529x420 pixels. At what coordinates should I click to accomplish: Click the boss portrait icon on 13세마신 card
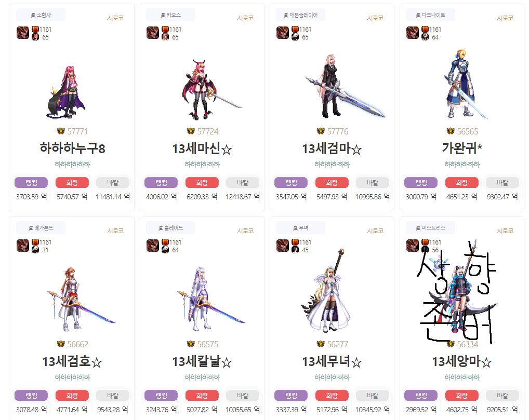pyautogui.click(x=152, y=33)
